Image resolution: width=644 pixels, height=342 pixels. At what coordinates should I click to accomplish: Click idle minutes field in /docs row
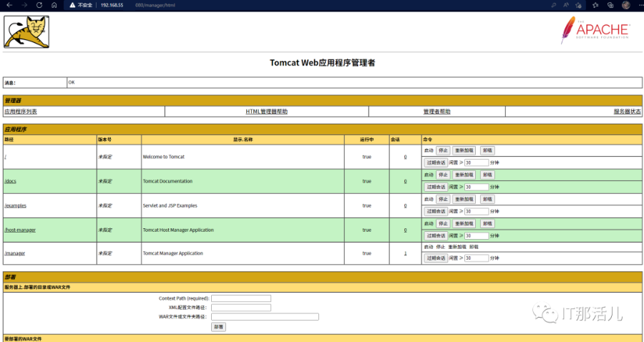[477, 187]
